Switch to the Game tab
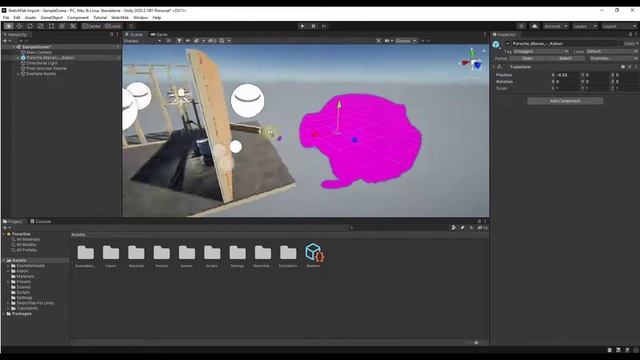Image resolution: width=640 pixels, height=360 pixels. tap(159, 35)
